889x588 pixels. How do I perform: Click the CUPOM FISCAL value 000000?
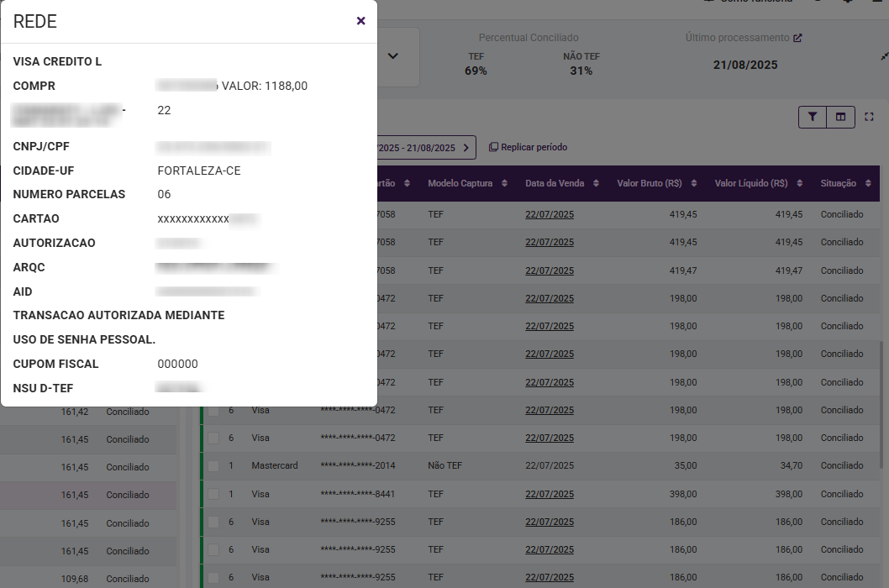point(177,364)
